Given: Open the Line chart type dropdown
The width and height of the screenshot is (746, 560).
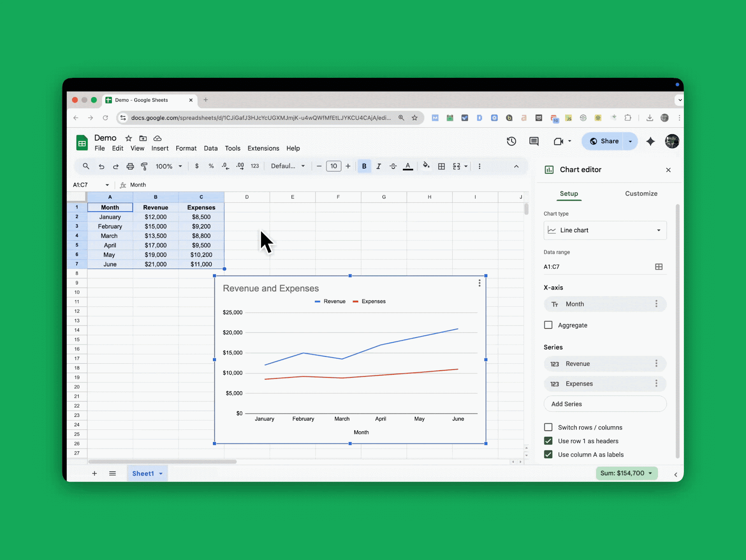Looking at the screenshot, I should pos(605,230).
